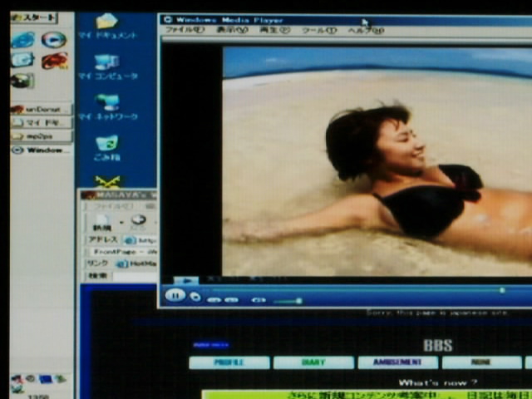This screenshot has width=532, height=399.
Task: Open マイ ドキュメント desktop icon
Action: [106, 25]
